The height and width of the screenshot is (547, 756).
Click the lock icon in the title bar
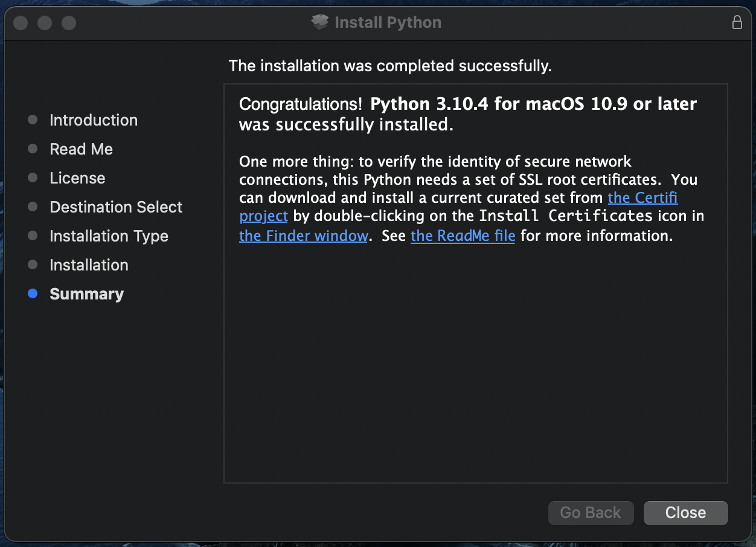pyautogui.click(x=737, y=22)
